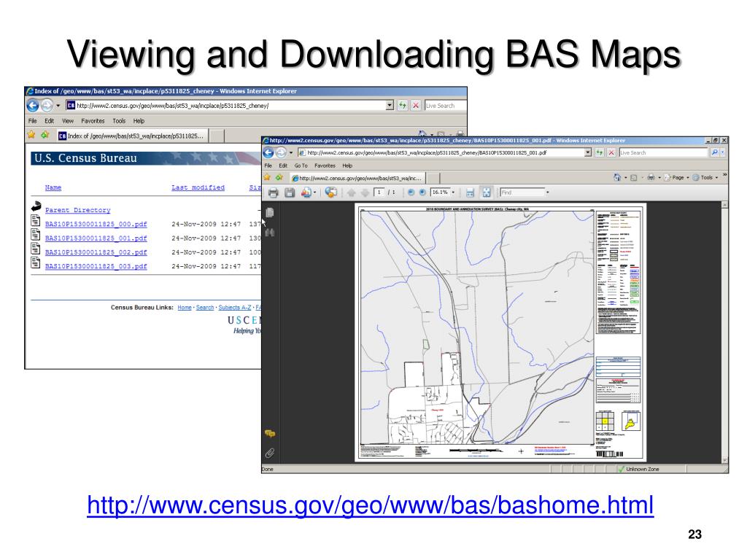Open BAS10P15300011825_002.pdf link

coord(96,252)
